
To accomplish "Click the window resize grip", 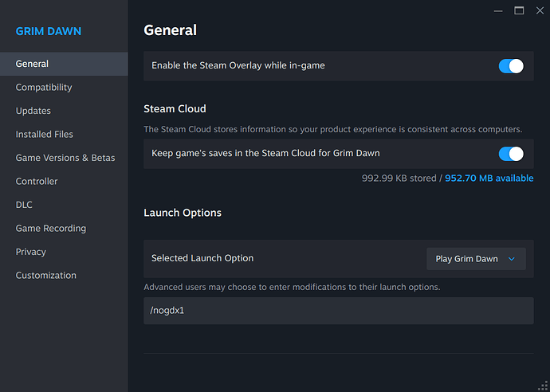I will (544, 386).
